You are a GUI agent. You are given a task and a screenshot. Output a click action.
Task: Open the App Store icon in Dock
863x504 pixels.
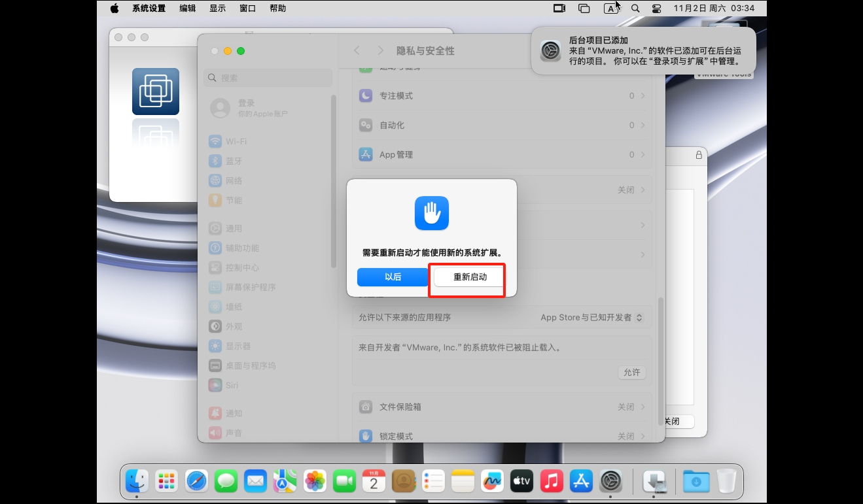[581, 482]
